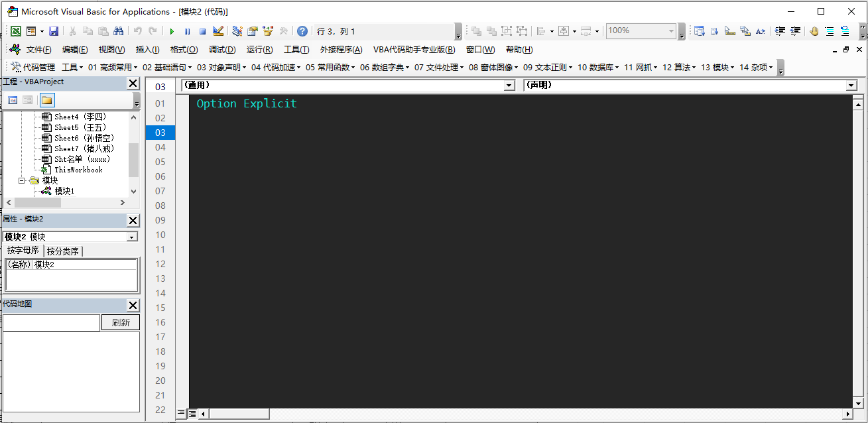868x423 pixels.
Task: Open the 01 高频常用 dropdown
Action: (112, 67)
